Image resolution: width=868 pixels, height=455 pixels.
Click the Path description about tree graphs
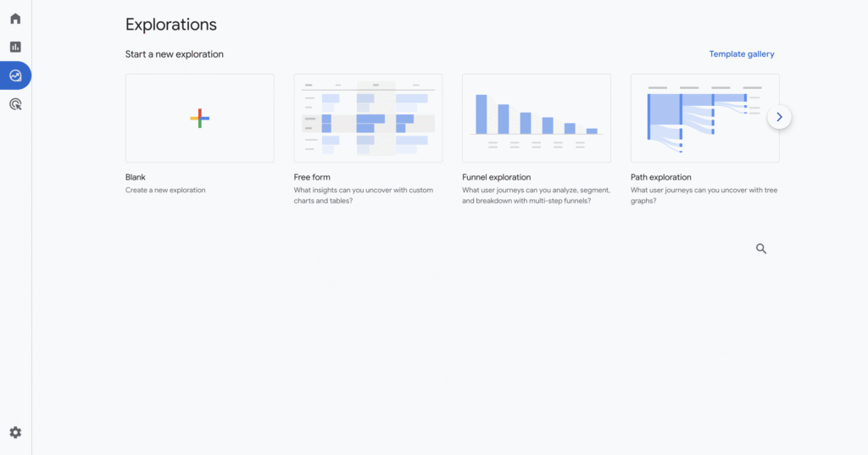pos(704,196)
